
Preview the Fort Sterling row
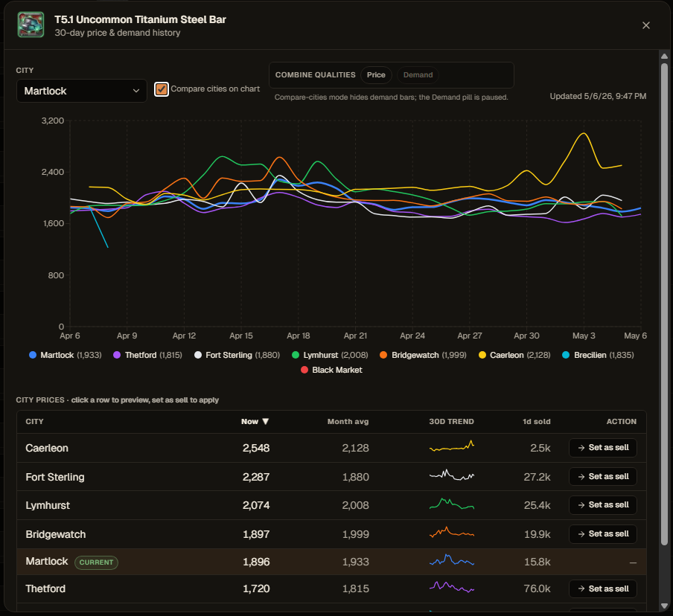pos(331,477)
